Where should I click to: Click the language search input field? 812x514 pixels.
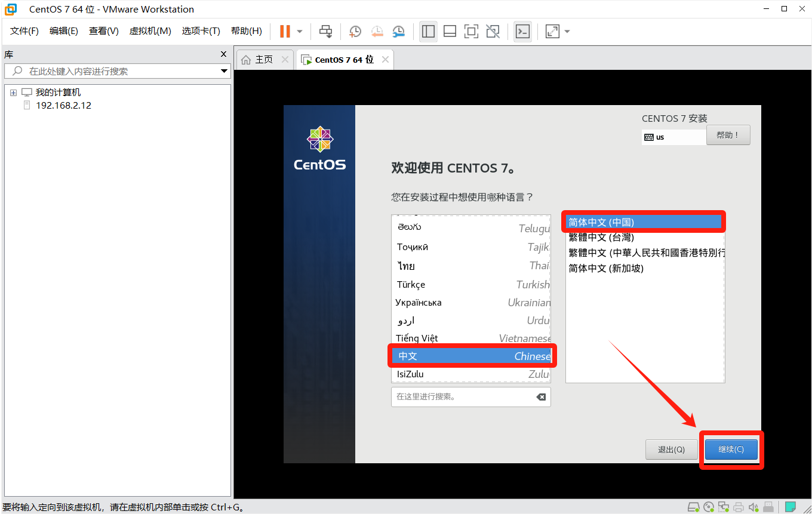pyautogui.click(x=463, y=397)
